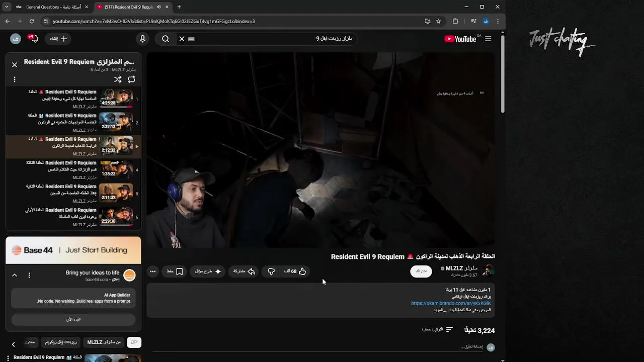The image size is (644, 362).
Task: Open Chrome profile avatar
Action: (x=486, y=21)
